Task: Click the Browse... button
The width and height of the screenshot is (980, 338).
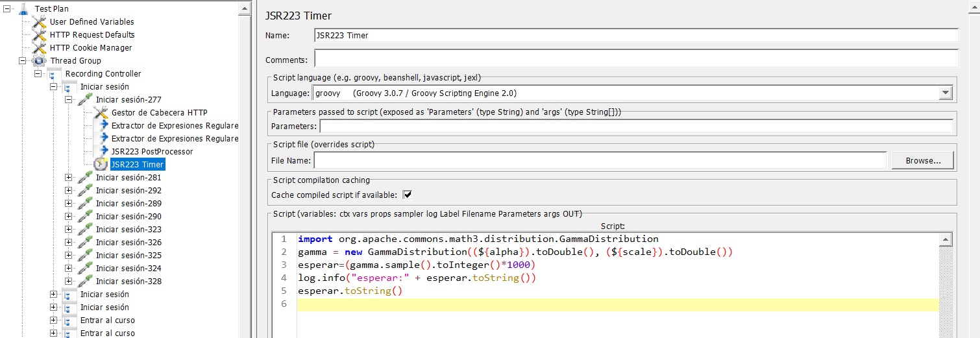Action: [922, 160]
